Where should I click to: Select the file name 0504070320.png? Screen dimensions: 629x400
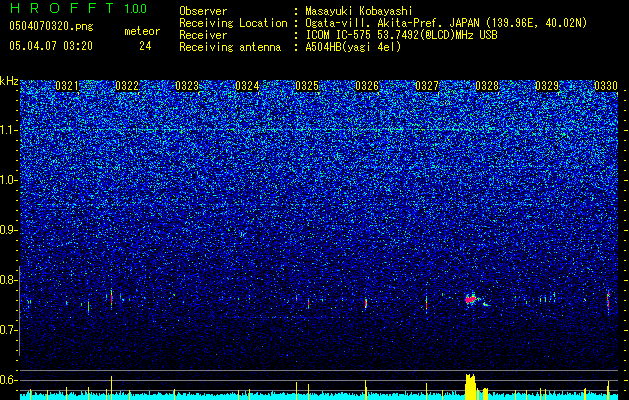[51, 27]
